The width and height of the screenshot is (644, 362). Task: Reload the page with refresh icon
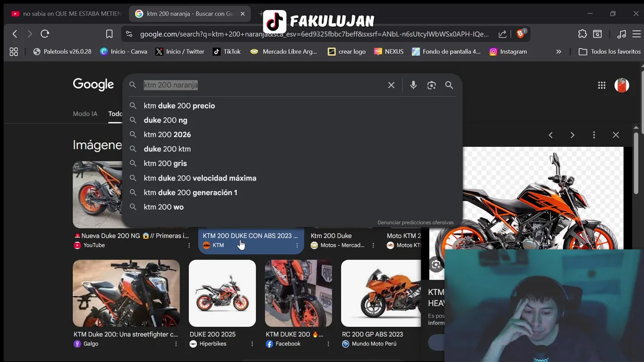45,34
